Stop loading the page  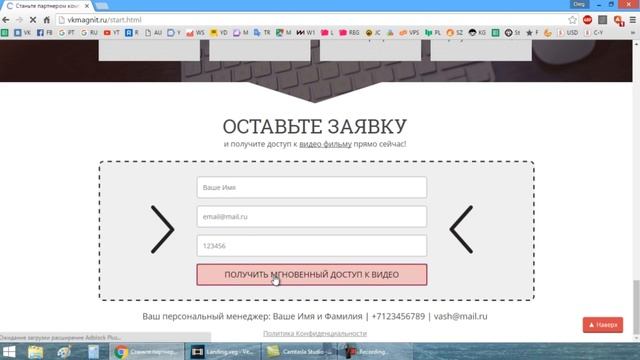[33, 20]
